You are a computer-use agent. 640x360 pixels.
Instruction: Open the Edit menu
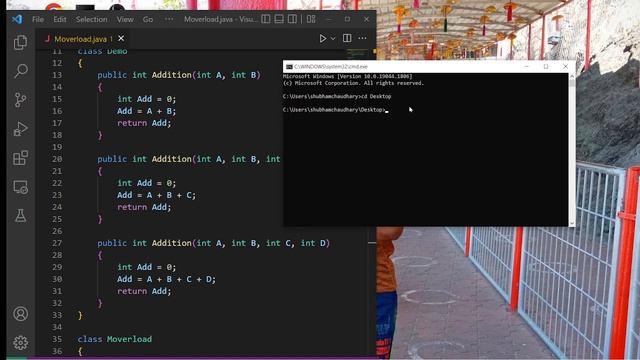point(60,19)
